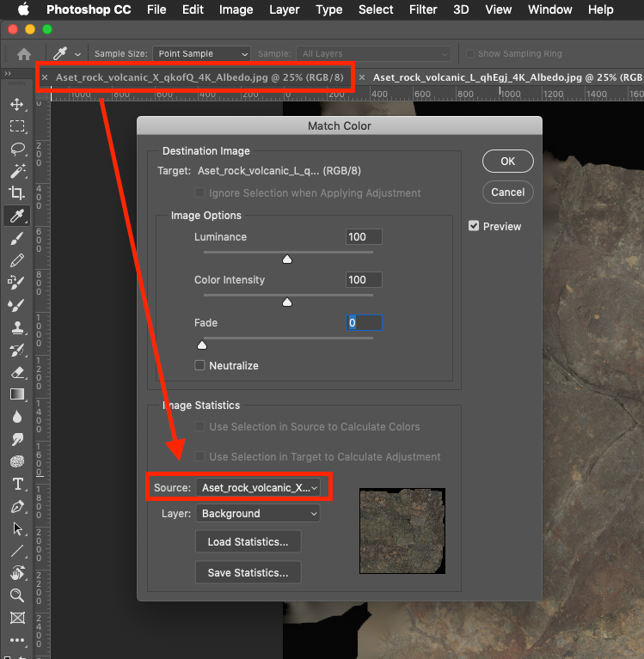
Task: Click the Fade slider handle
Action: point(202,345)
